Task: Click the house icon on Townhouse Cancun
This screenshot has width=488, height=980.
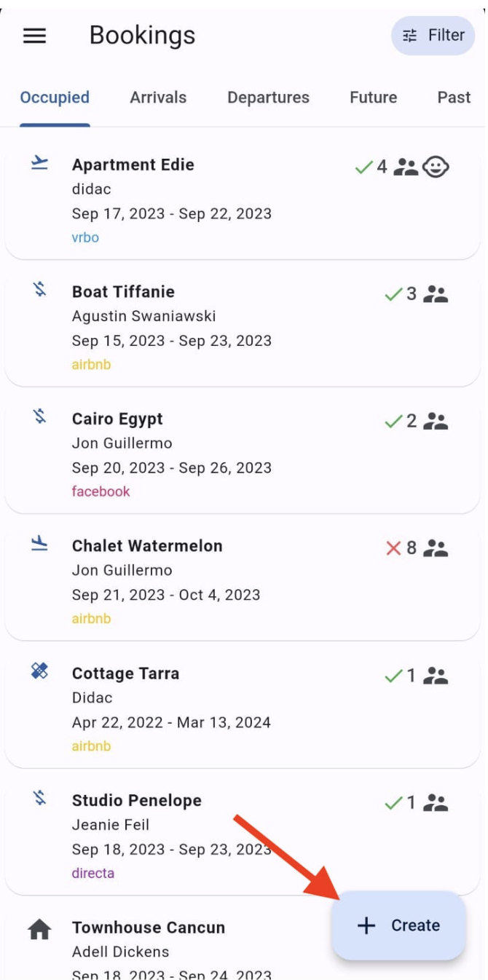Action: tap(39, 928)
